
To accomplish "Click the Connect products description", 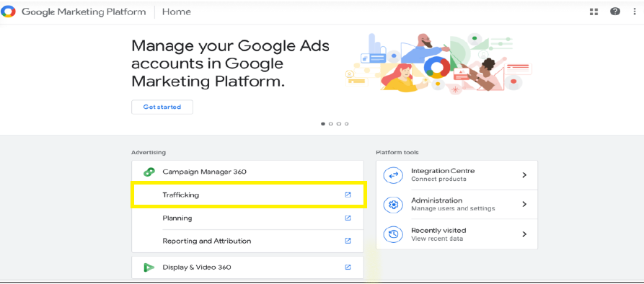I will 438,179.
